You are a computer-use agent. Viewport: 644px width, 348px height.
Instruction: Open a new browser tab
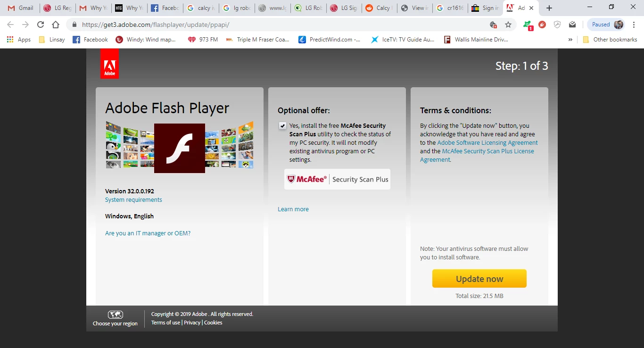tap(549, 8)
